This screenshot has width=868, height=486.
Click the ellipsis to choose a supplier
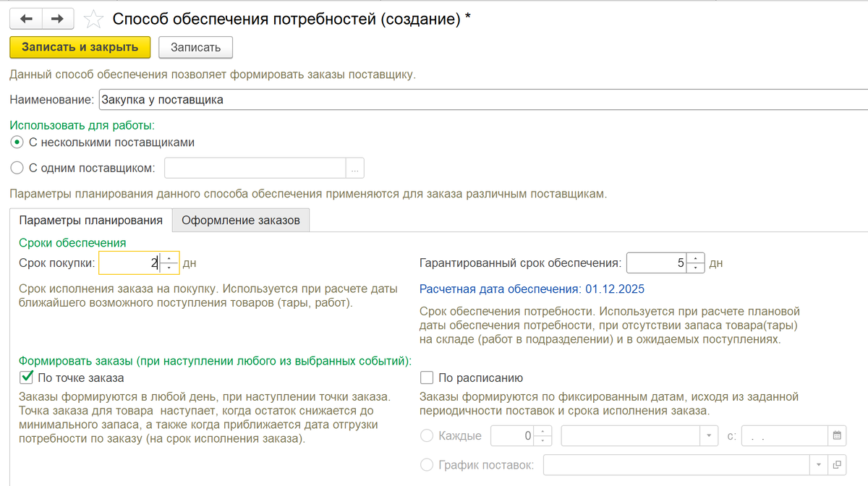[x=356, y=167]
